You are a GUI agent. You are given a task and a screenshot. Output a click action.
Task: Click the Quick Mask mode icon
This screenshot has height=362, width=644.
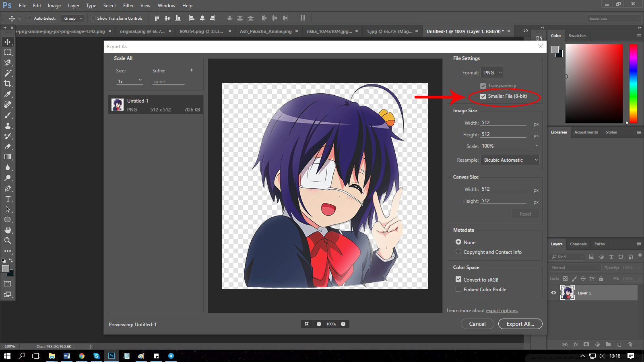(8, 284)
